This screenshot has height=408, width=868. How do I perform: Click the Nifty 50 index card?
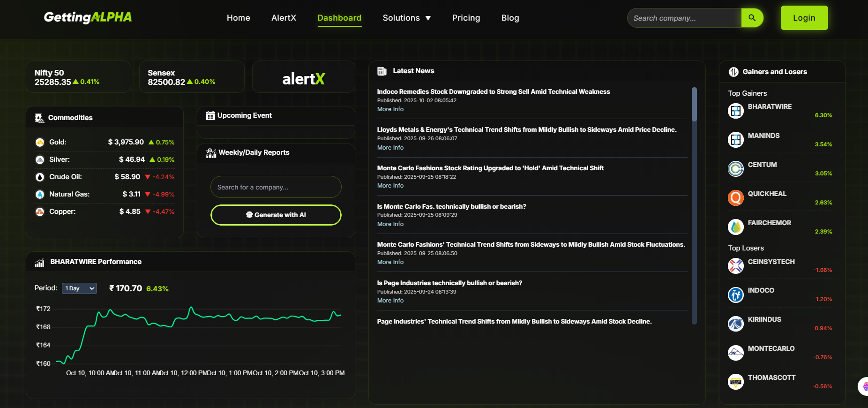pos(78,77)
